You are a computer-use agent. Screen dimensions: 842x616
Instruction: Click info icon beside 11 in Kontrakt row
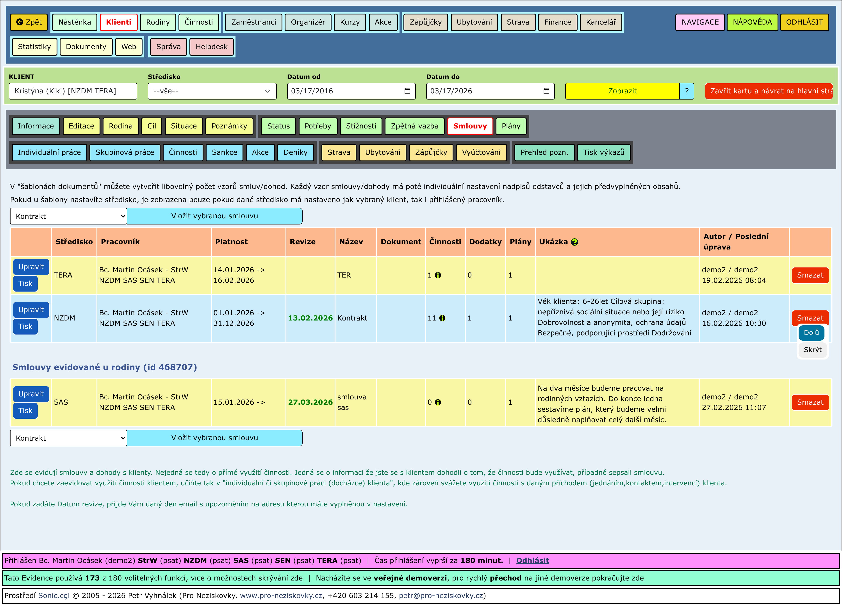coord(442,318)
